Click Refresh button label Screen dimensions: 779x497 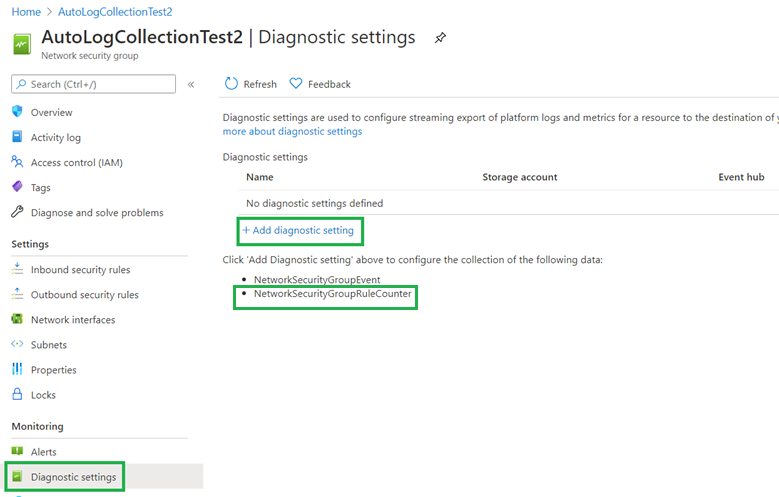(260, 84)
